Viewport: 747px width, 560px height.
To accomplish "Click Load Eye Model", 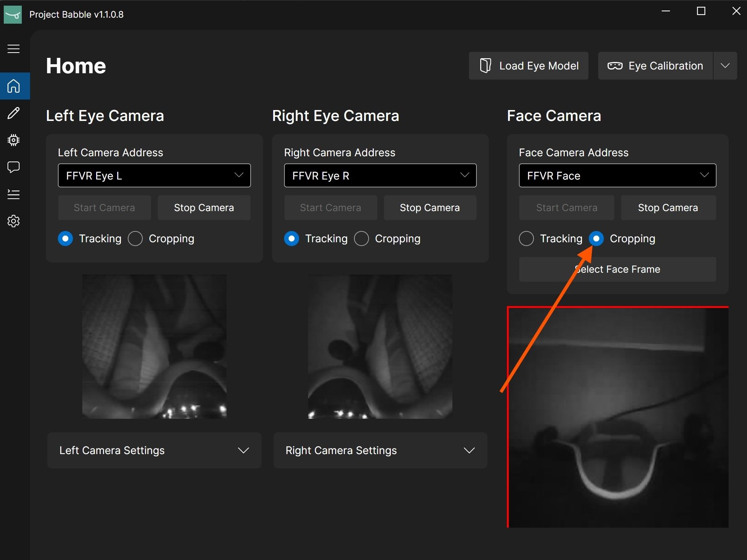I will [x=528, y=66].
